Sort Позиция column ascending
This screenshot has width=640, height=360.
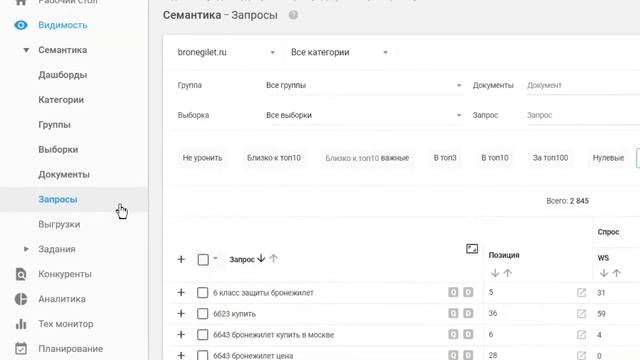507,273
